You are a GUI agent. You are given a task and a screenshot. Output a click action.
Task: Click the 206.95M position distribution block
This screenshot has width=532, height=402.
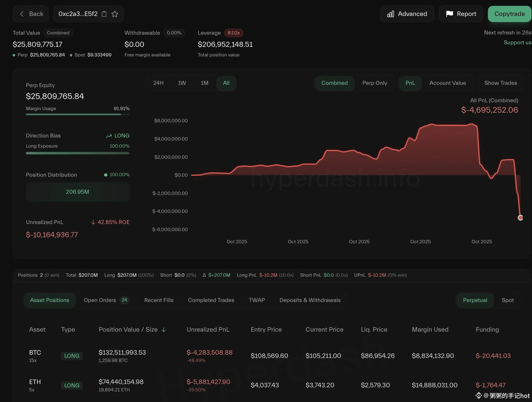(78, 192)
